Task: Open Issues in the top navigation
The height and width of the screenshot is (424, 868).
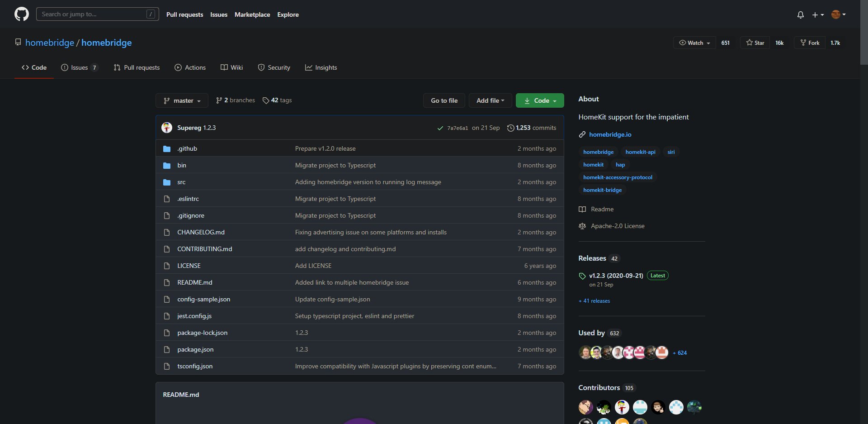Action: coord(219,14)
